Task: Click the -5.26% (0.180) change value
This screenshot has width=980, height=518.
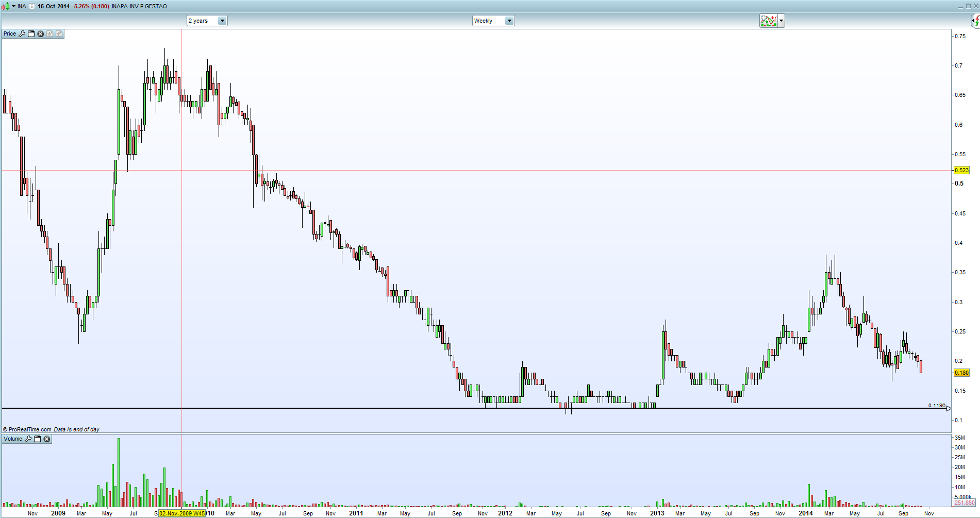Action: point(91,6)
